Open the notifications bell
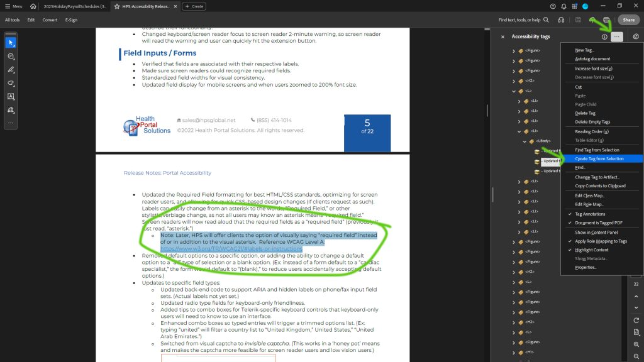The image size is (644, 362). [x=564, y=6]
